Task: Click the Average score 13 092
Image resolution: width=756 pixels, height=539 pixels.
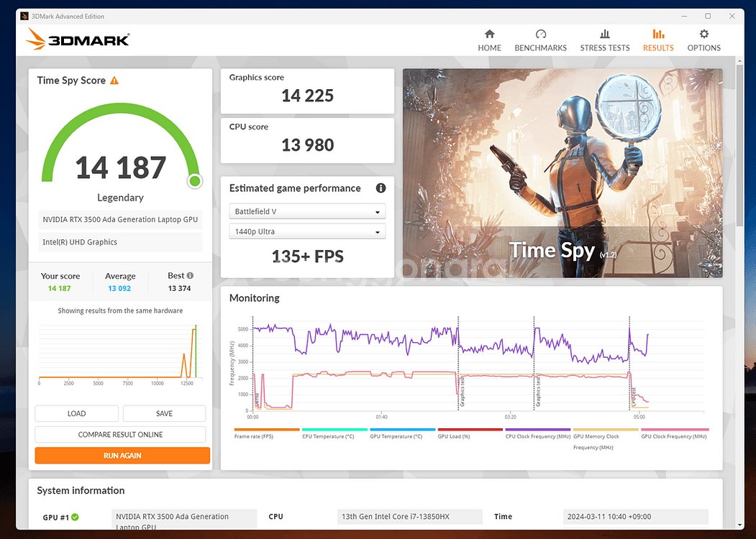Action: 119,288
